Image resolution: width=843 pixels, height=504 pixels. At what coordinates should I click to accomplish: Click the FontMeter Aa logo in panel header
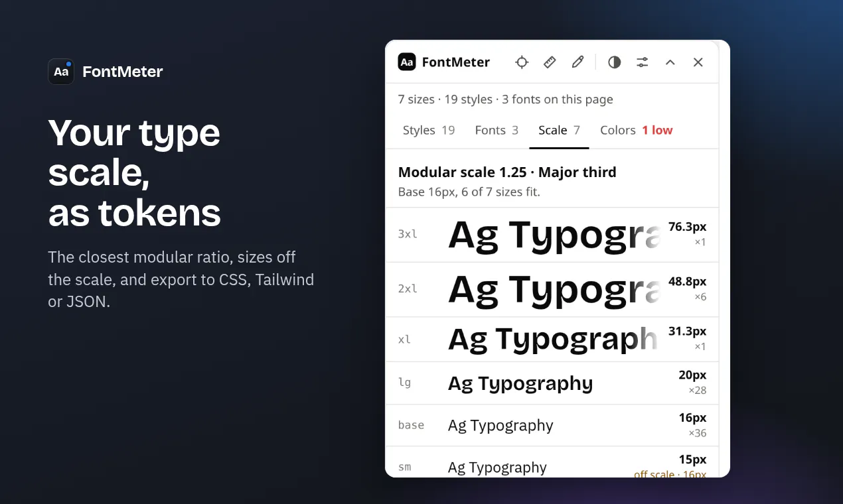click(x=407, y=62)
